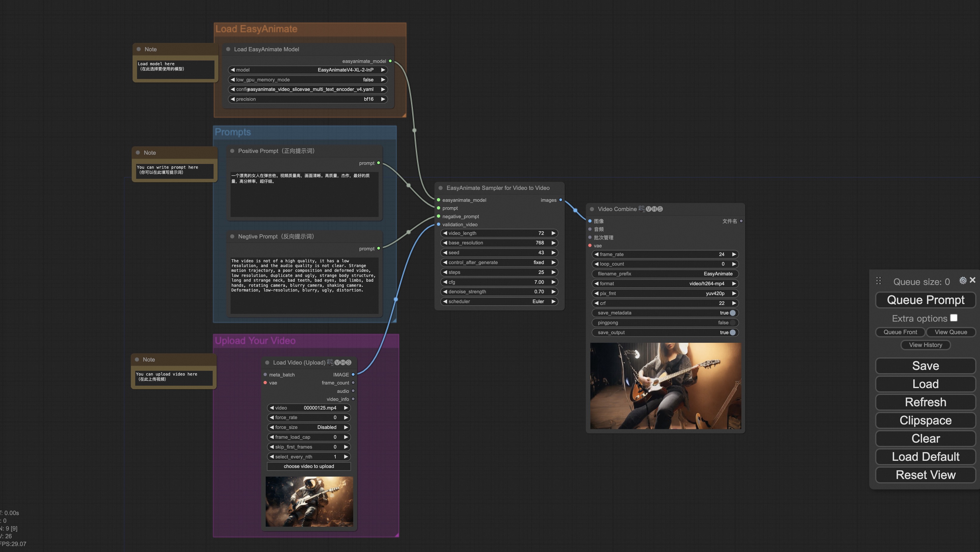Increase frame_rate with right arrow

pos(734,254)
